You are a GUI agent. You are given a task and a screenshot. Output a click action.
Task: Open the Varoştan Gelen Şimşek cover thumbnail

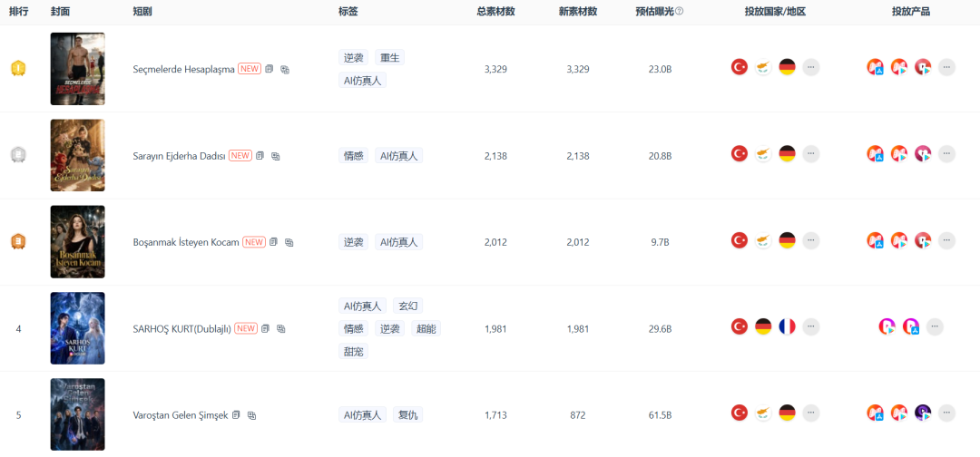click(77, 414)
